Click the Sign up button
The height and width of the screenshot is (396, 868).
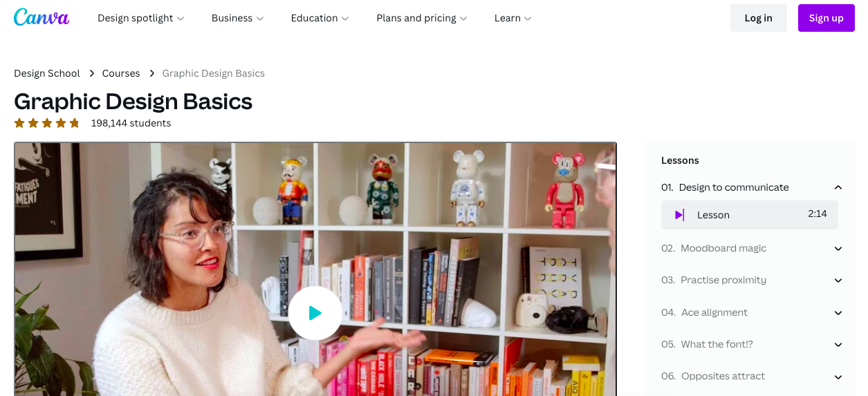(827, 18)
